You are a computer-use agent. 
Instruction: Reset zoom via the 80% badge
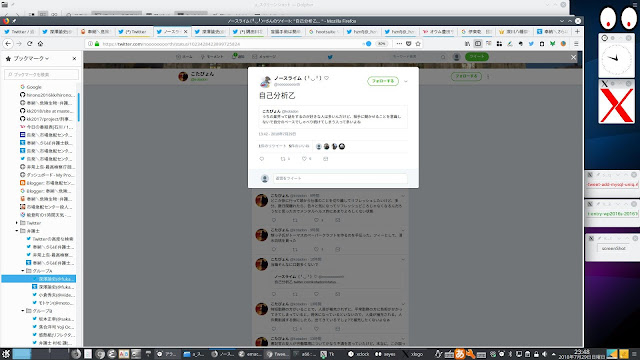pos(381,44)
